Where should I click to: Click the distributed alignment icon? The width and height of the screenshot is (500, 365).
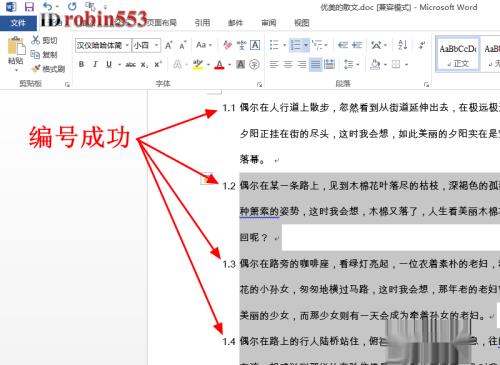tap(329, 64)
